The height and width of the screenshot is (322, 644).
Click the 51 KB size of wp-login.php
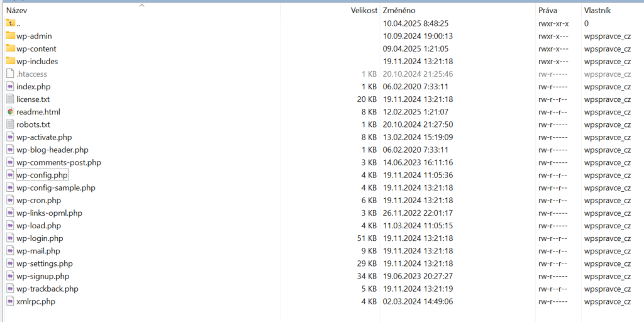pyautogui.click(x=367, y=238)
